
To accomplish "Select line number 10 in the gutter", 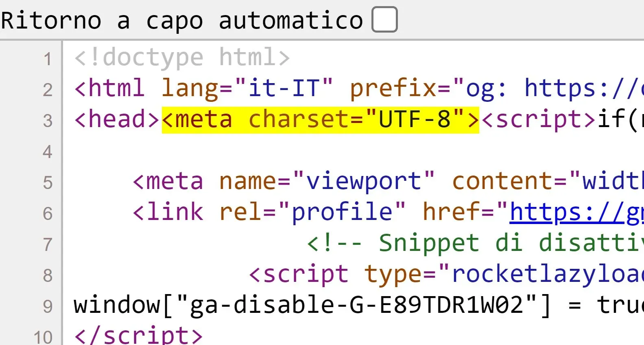I will (x=43, y=336).
